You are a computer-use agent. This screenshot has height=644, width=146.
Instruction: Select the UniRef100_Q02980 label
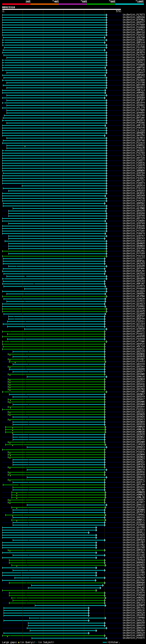point(134,95)
